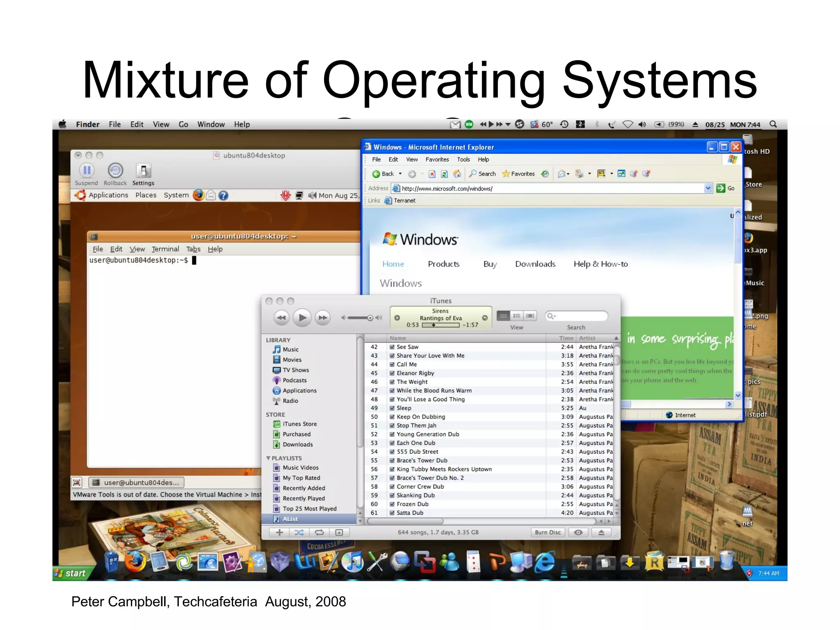This screenshot has height=630, width=840.
Task: Open the History icon in Internet Explorer
Action: coord(545,174)
